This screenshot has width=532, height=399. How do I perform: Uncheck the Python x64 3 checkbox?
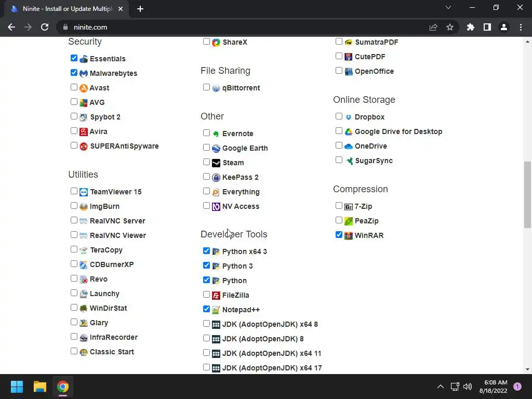[x=206, y=251]
